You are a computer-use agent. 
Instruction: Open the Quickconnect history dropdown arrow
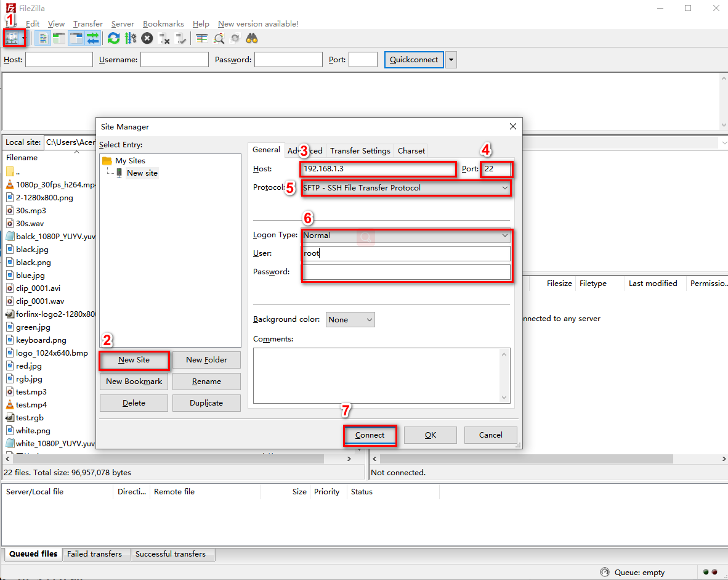tap(451, 60)
